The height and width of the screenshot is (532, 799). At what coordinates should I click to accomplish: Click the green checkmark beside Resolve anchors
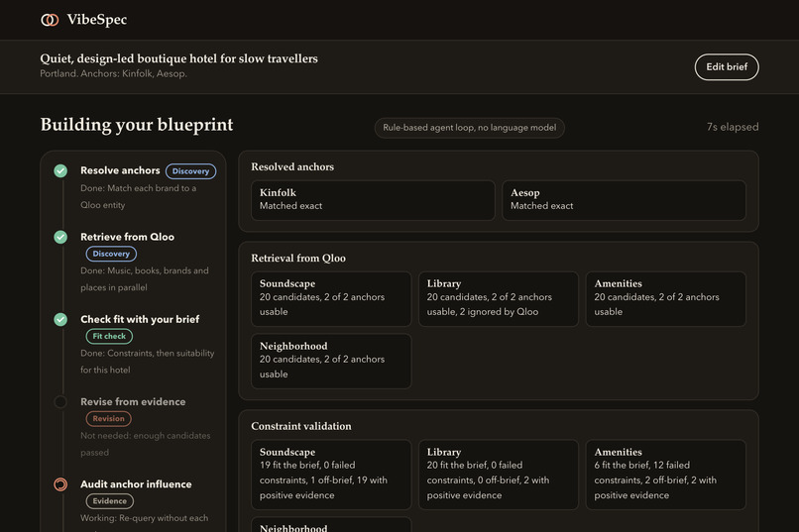60,170
